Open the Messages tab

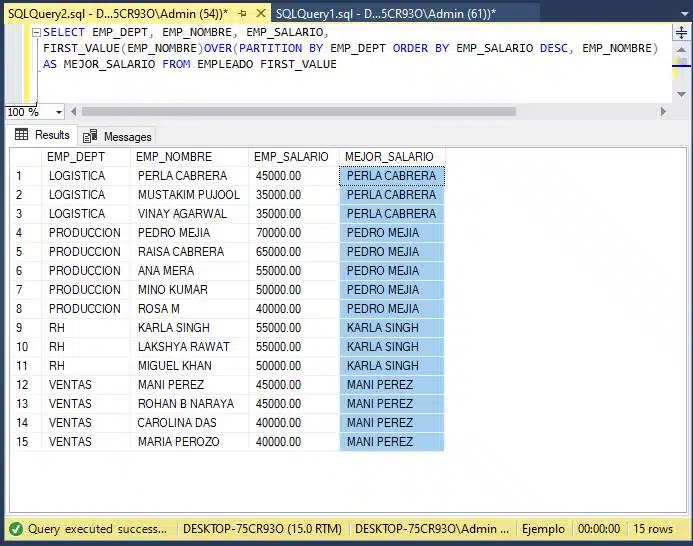[x=117, y=137]
